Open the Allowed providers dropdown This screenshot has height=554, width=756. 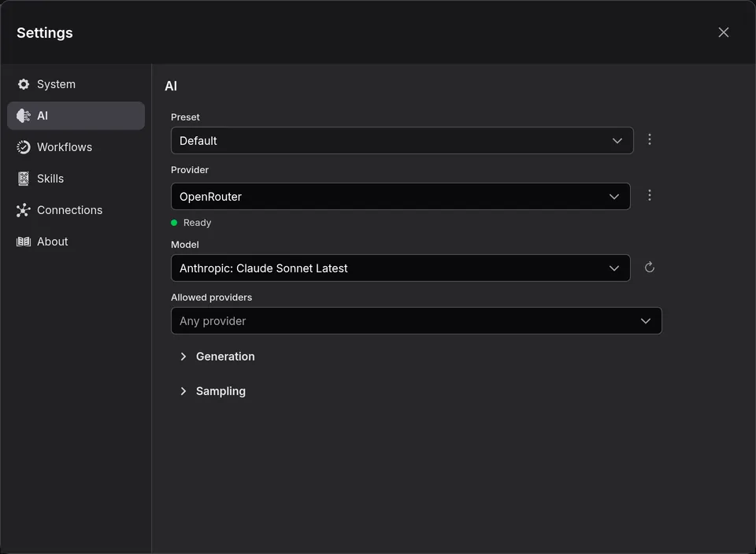(416, 321)
